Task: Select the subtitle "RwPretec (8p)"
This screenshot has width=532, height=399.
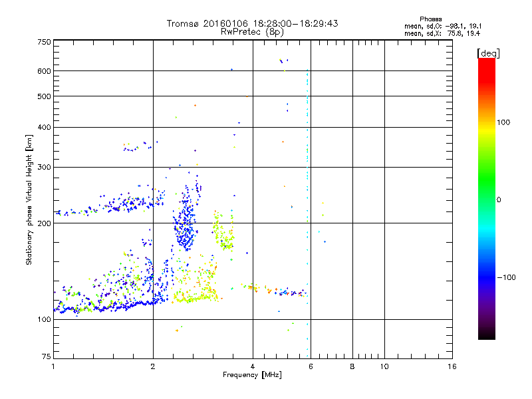Action: click(252, 32)
